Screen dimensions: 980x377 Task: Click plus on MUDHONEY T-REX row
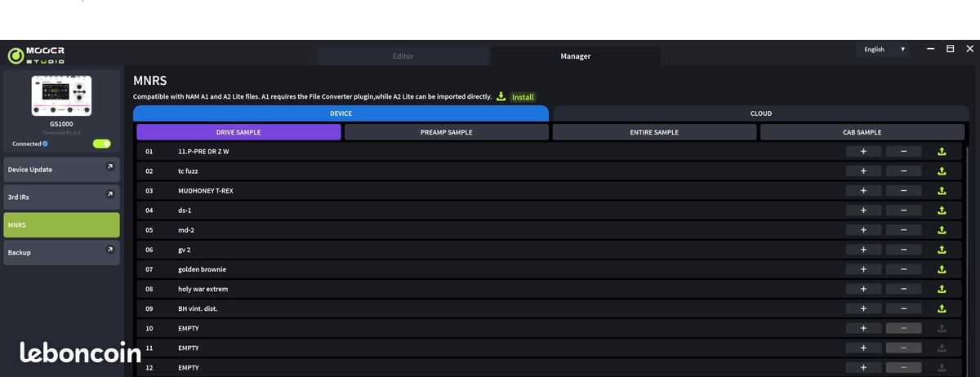click(x=863, y=190)
